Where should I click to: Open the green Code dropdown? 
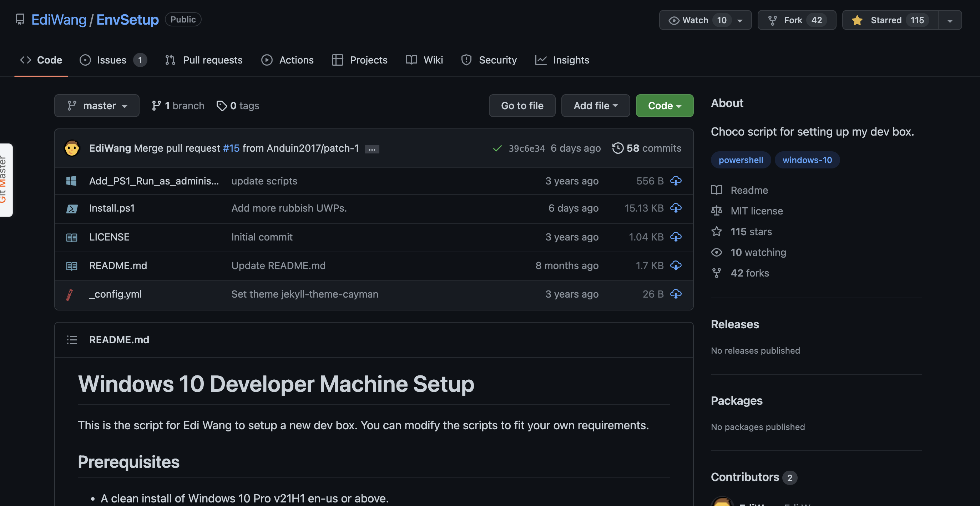(x=664, y=105)
